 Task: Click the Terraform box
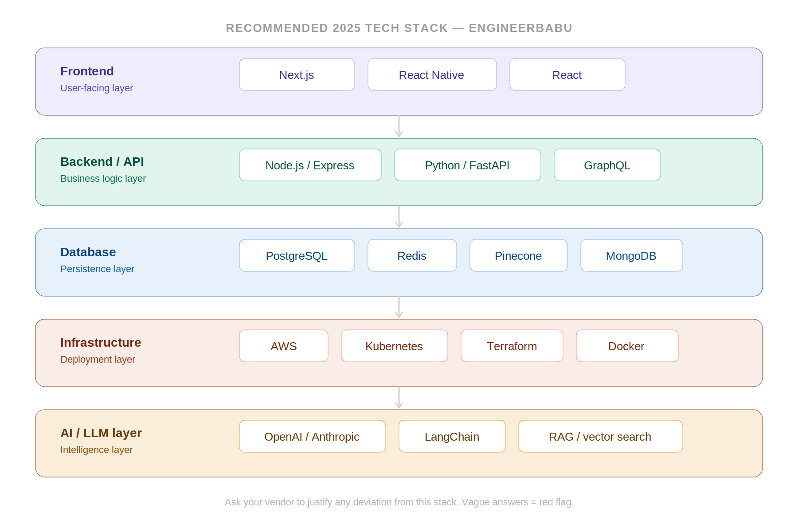(x=512, y=346)
